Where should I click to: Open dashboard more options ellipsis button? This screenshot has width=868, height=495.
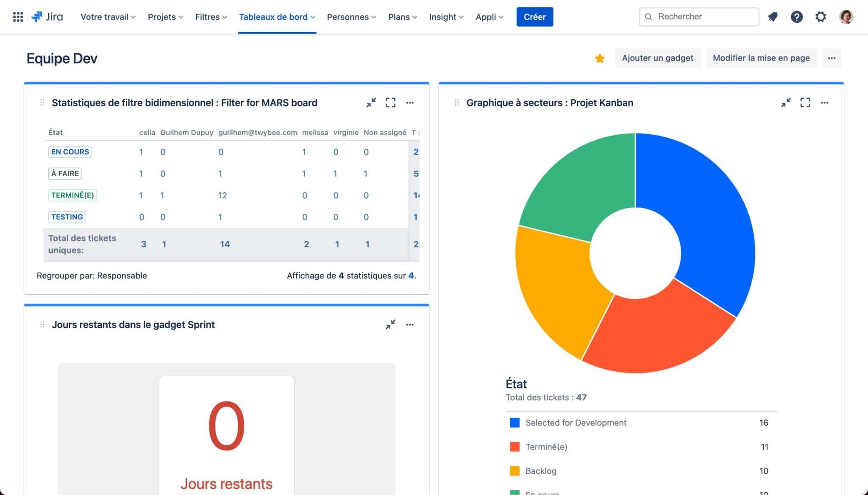click(x=832, y=58)
